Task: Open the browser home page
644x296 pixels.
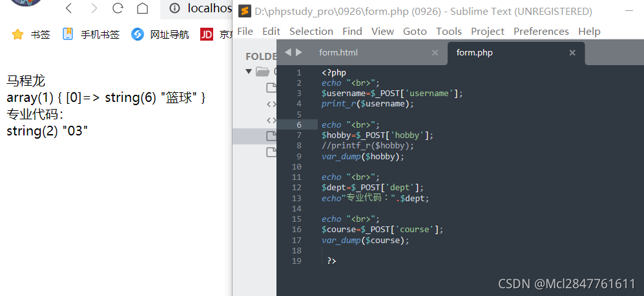Action: pos(143,8)
